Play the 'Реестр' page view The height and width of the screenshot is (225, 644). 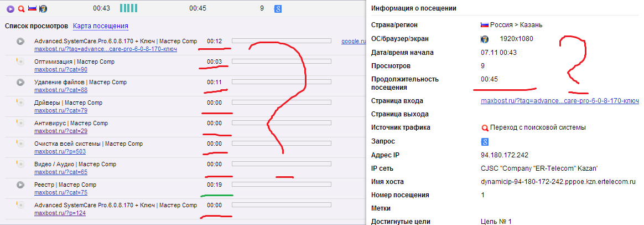(20, 185)
